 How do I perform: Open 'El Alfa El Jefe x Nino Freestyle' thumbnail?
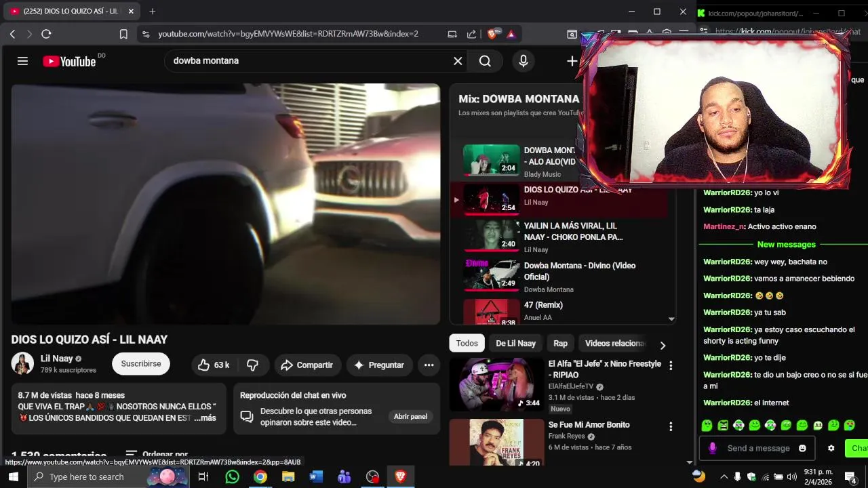(x=496, y=384)
